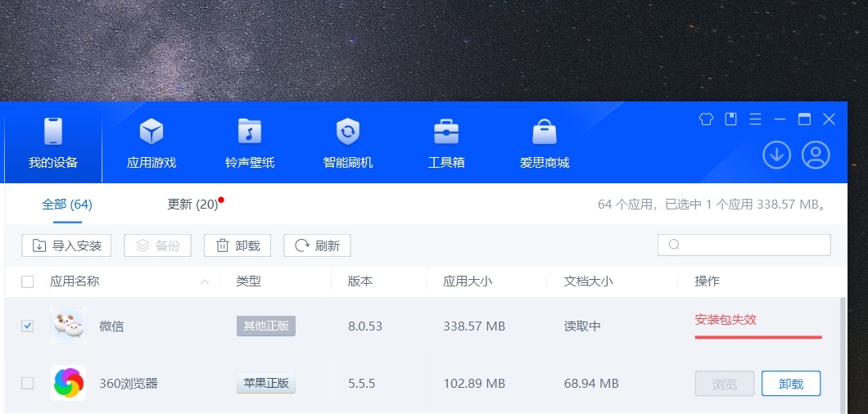This screenshot has width=868, height=414.
Task: Click version 8.0.53
Action: coord(365,326)
